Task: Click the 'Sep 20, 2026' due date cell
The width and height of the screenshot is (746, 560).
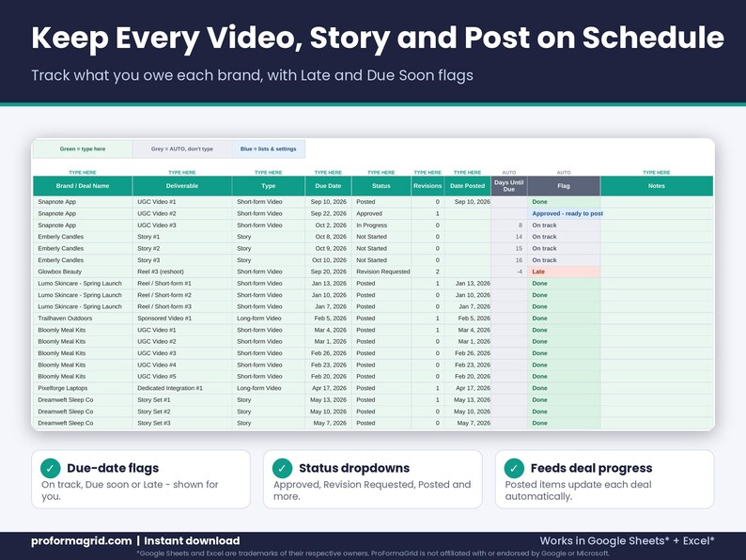Action: coord(328,272)
